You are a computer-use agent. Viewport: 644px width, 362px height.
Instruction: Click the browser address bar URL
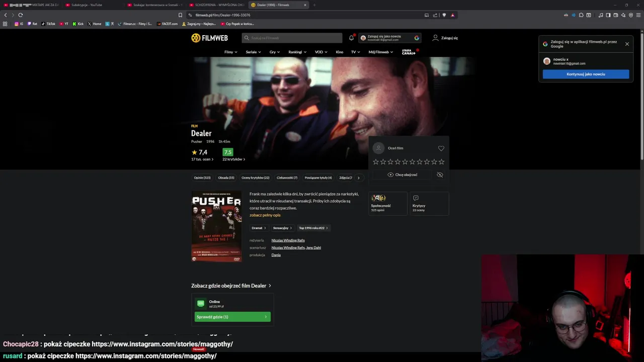[223, 15]
